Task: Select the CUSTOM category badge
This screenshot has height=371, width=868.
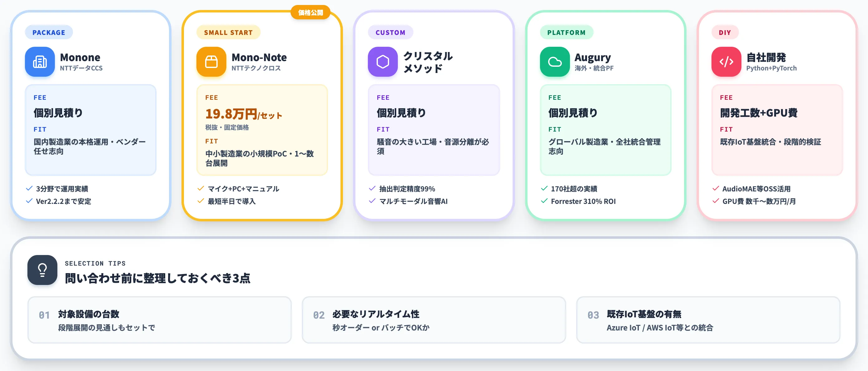Action: 391,32
